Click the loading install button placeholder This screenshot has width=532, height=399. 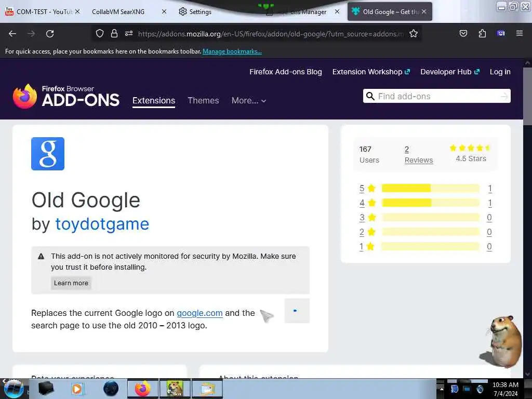[x=297, y=311]
